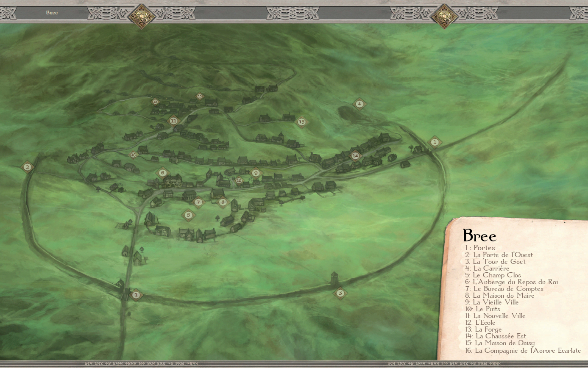
Task: Click legend entry 'La Compagnie de l'Aurore Ecarlate'
Action: coord(523,350)
